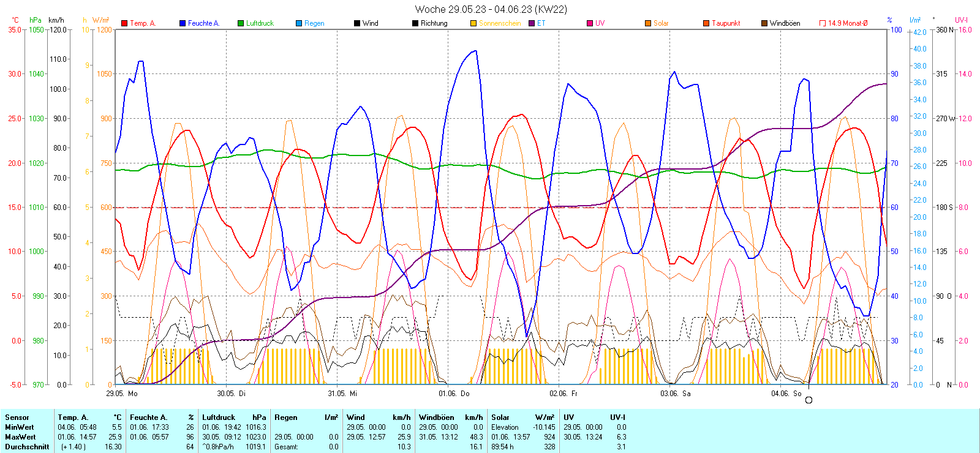980x453 pixels.
Task: Click the brown Windböen legend square
Action: pos(764,23)
